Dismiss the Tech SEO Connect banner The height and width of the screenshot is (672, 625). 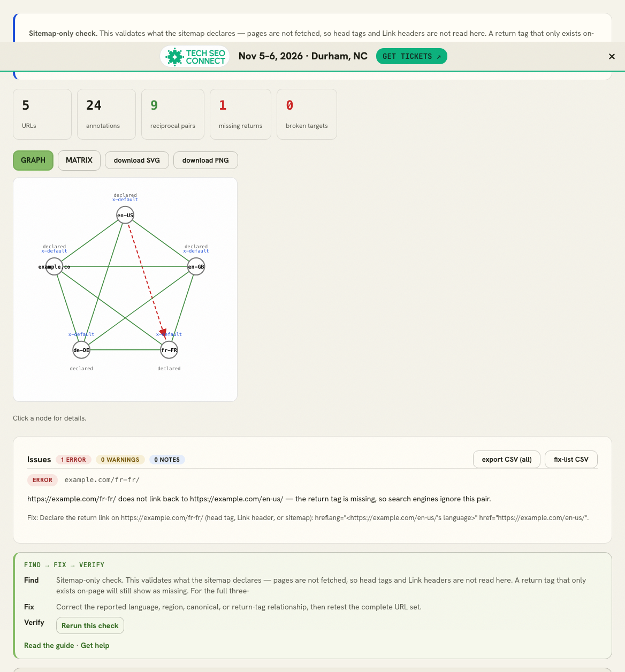612,56
